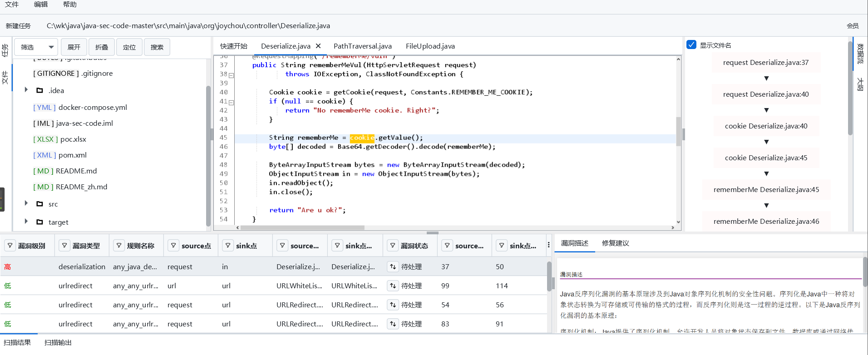Open the 帮助 menu
The image size is (868, 355).
click(x=70, y=5)
